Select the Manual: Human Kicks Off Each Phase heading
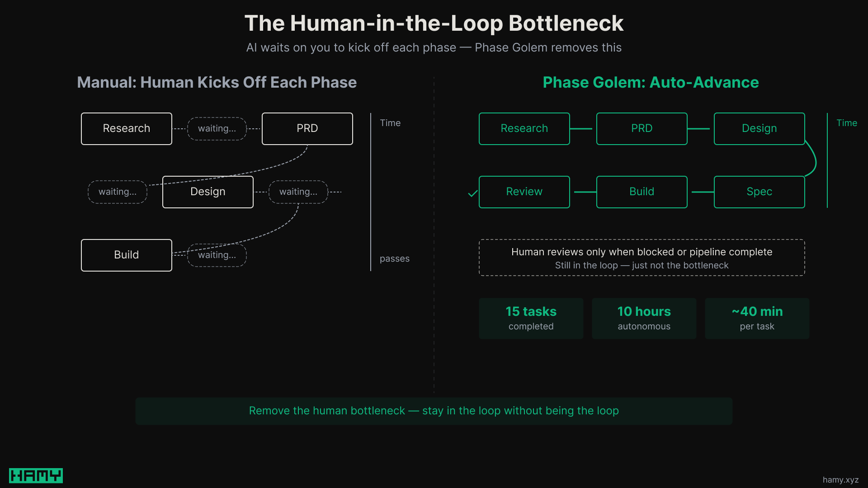 217,82
